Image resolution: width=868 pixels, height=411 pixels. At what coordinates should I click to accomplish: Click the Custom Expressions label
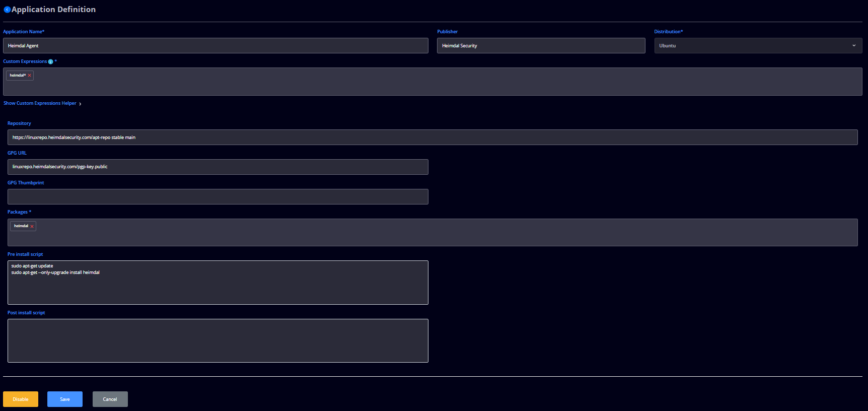pyautogui.click(x=25, y=61)
